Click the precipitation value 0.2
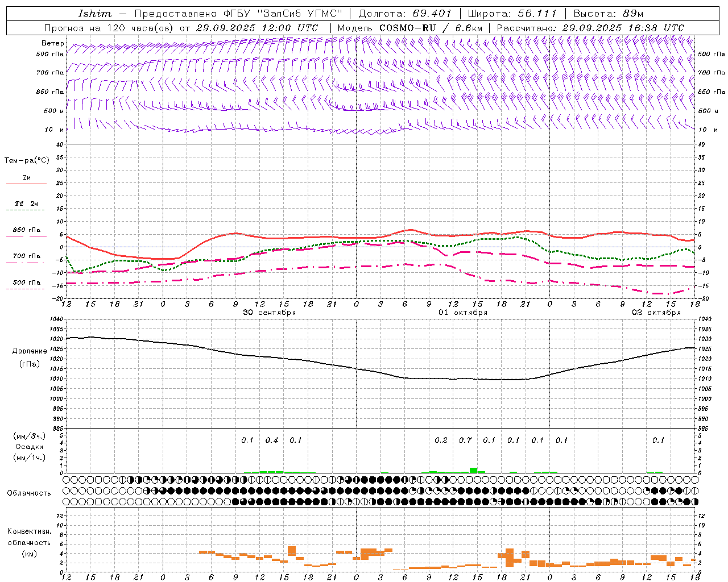 441,440
